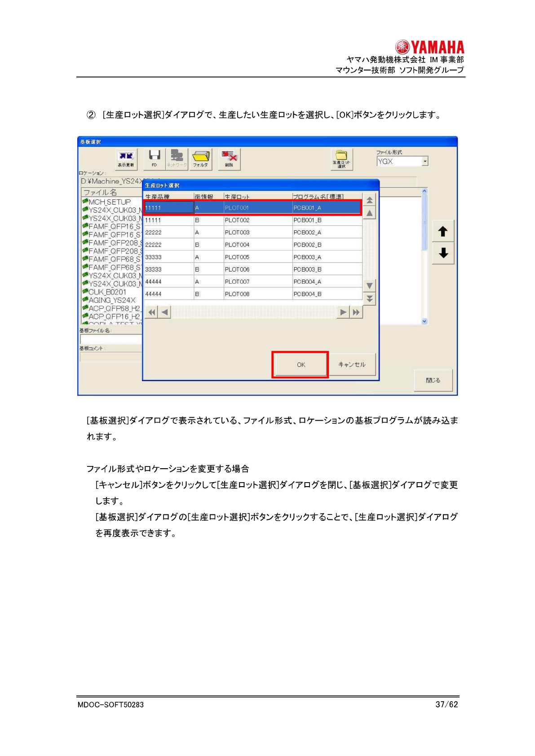Click the PCB001_B program name cell
535x756 pixels.
[x=327, y=220]
